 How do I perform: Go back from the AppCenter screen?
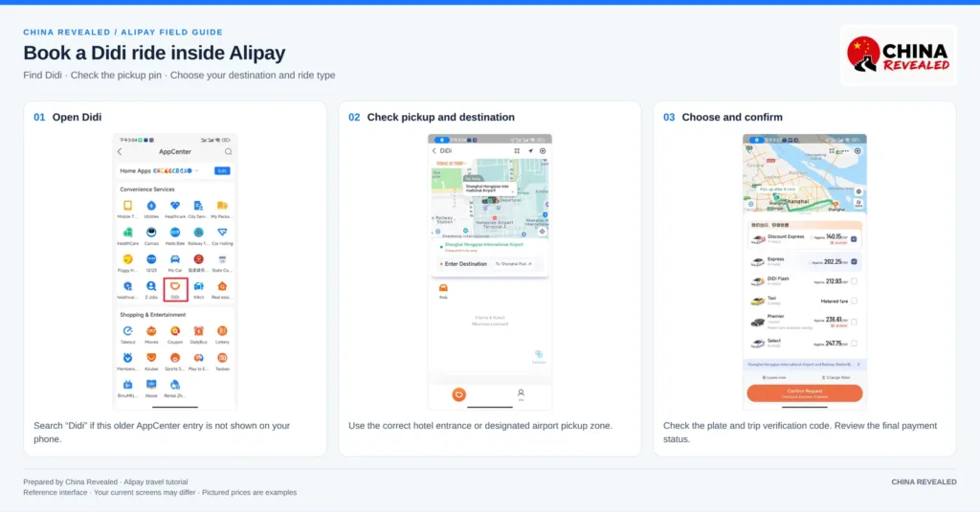(120, 152)
